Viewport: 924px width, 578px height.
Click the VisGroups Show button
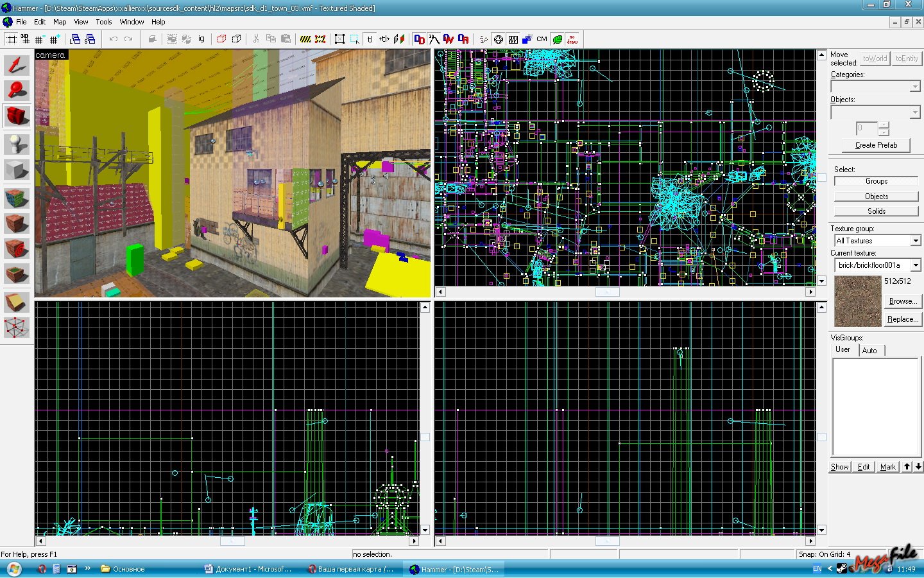click(840, 467)
